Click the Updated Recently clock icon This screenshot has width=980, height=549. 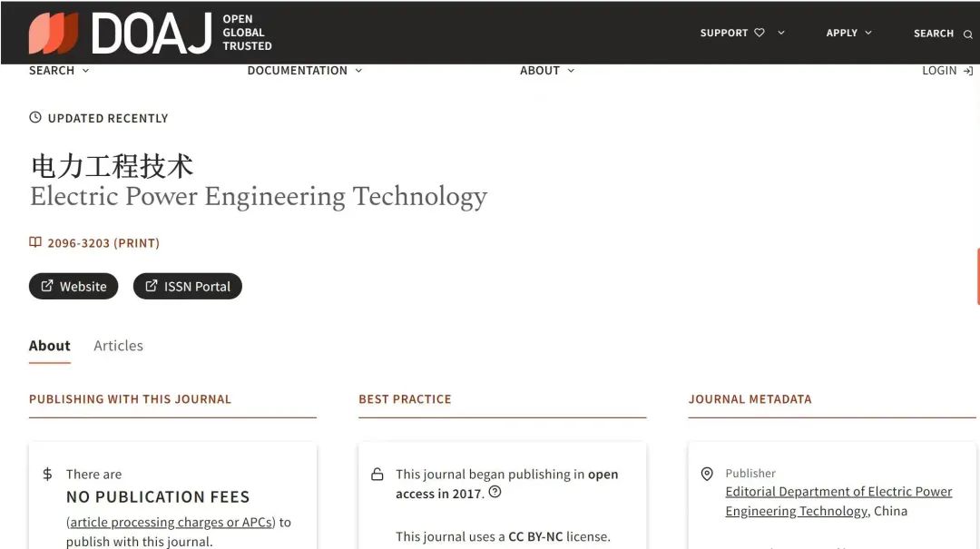[35, 118]
